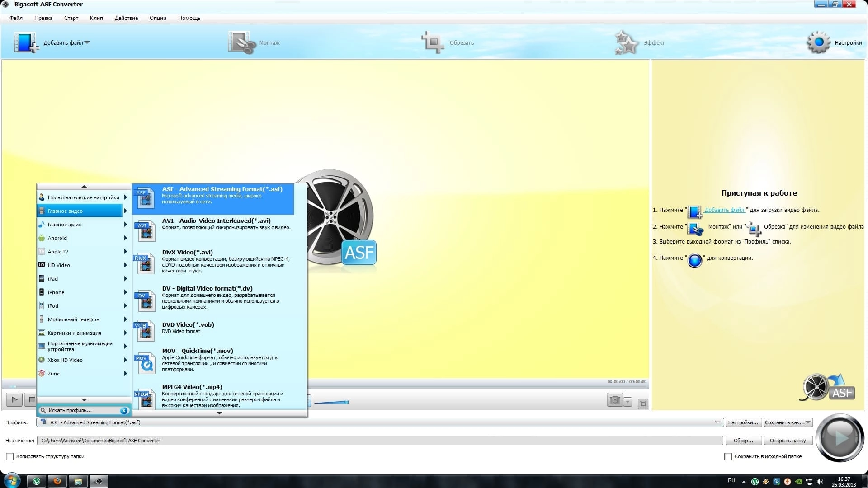Select the Crop tool icon
The width and height of the screenshot is (868, 488).
433,42
